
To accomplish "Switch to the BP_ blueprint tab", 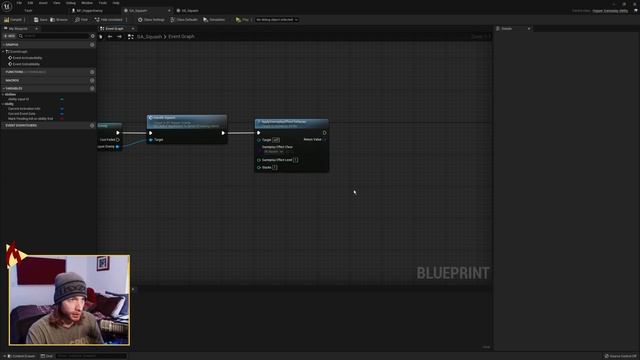I will tap(90, 11).
